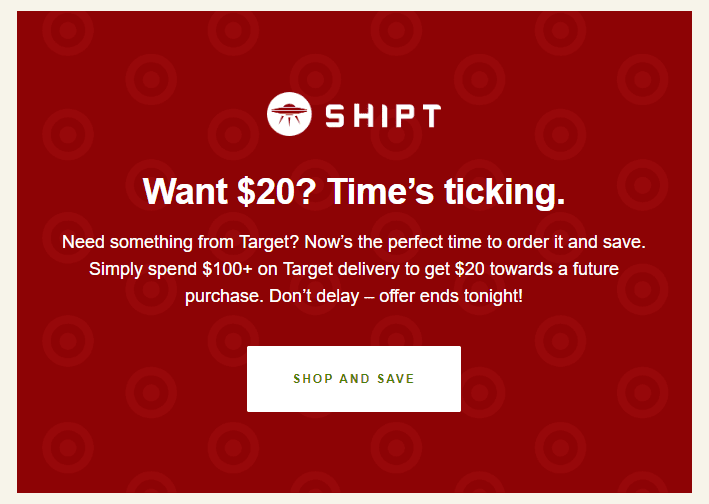Click "offer ends tonight!" text

click(451, 297)
